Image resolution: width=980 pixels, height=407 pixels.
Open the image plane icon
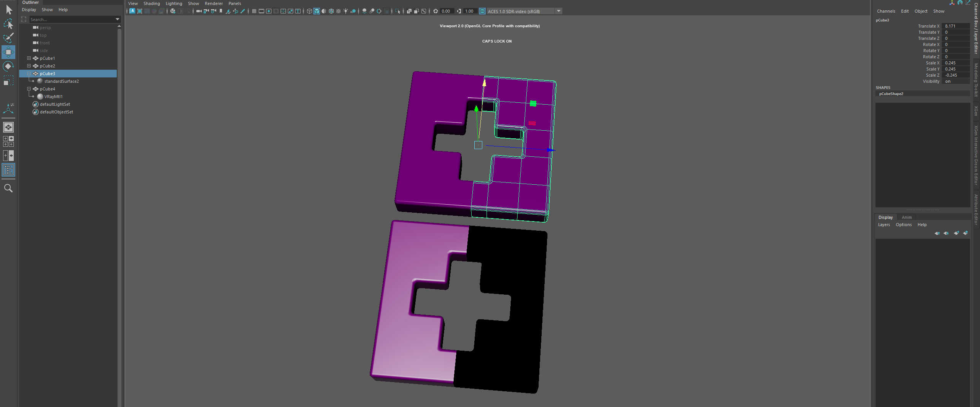(228, 11)
